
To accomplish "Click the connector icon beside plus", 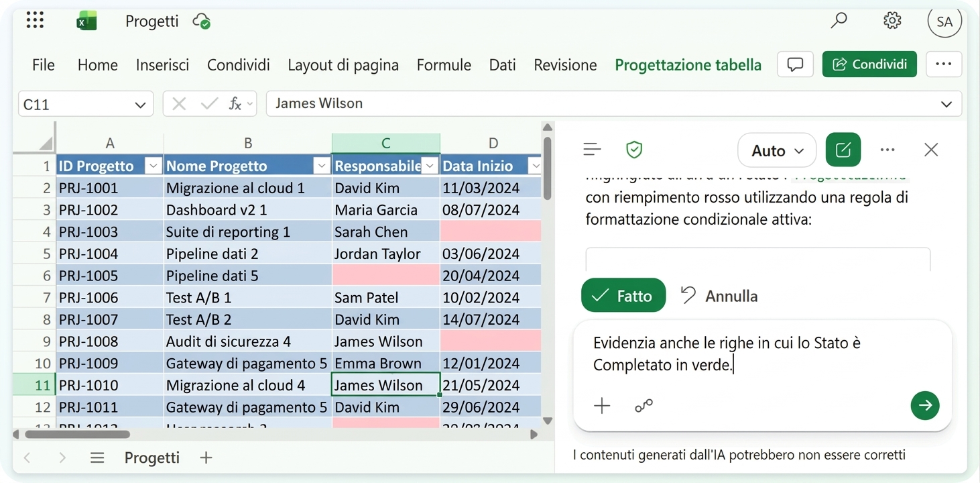I will pyautogui.click(x=644, y=405).
